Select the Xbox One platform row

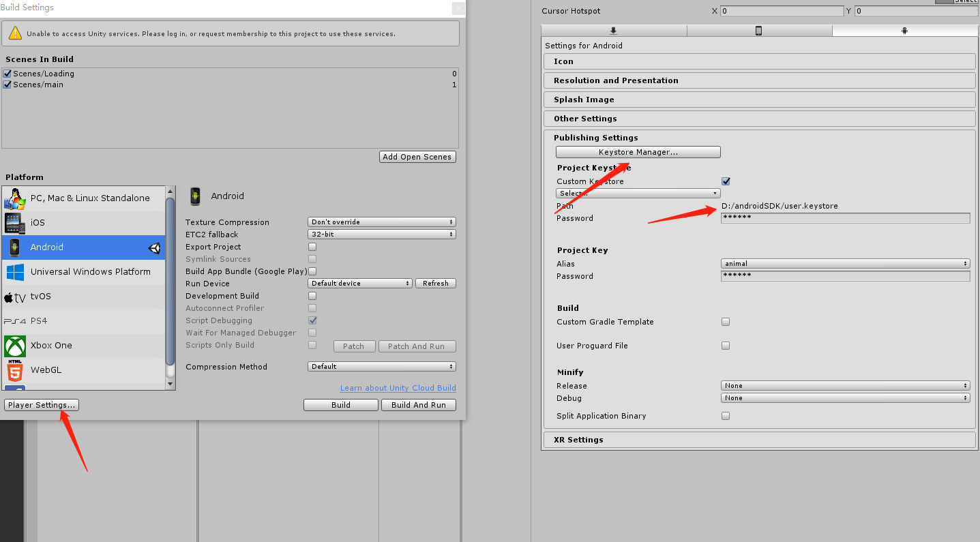(x=83, y=346)
